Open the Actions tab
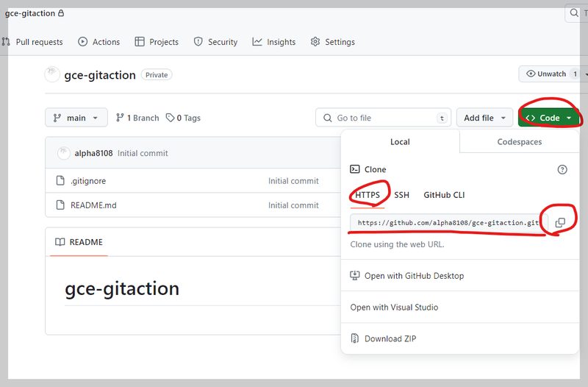Viewport: 588px width, 387px height. (99, 42)
